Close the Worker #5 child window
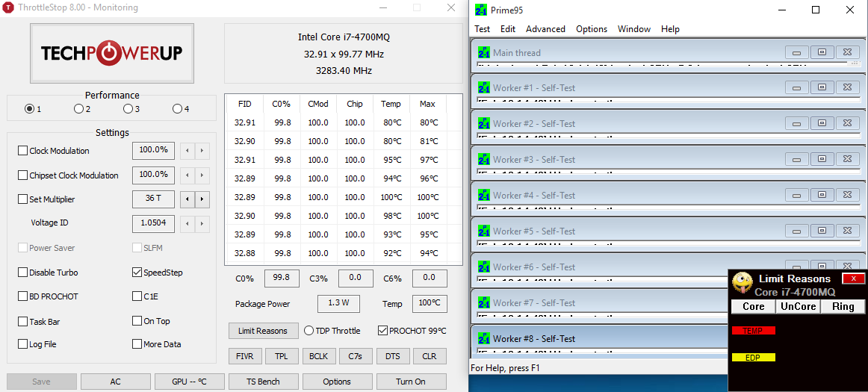This screenshot has width=868, height=392. pos(847,231)
